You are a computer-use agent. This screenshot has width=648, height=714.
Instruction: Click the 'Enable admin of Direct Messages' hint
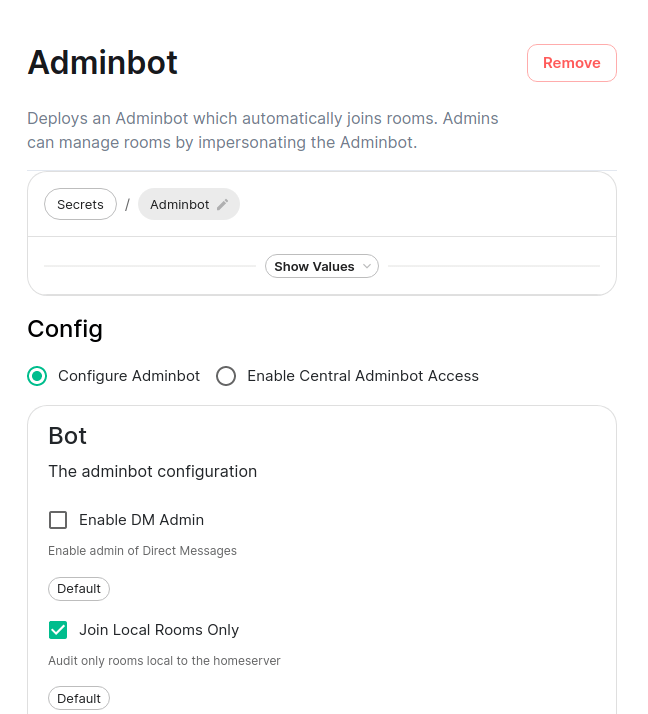(x=143, y=551)
